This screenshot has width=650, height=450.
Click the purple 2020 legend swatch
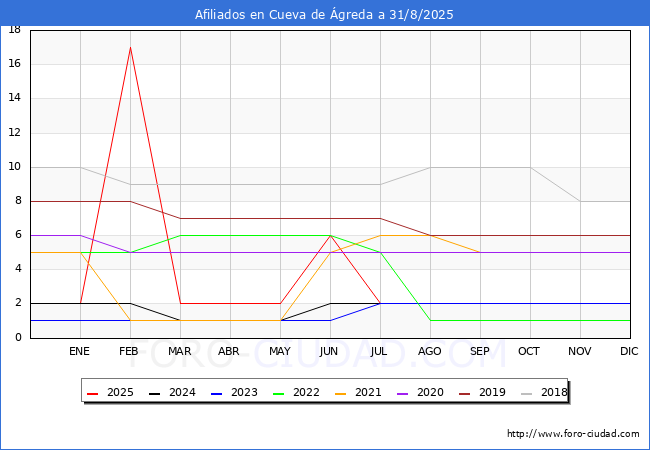403,393
